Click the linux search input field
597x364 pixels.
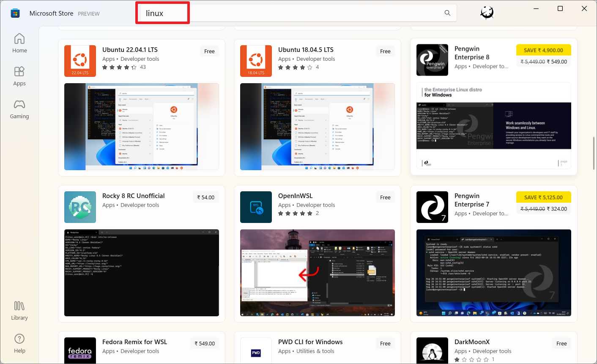[x=162, y=13]
